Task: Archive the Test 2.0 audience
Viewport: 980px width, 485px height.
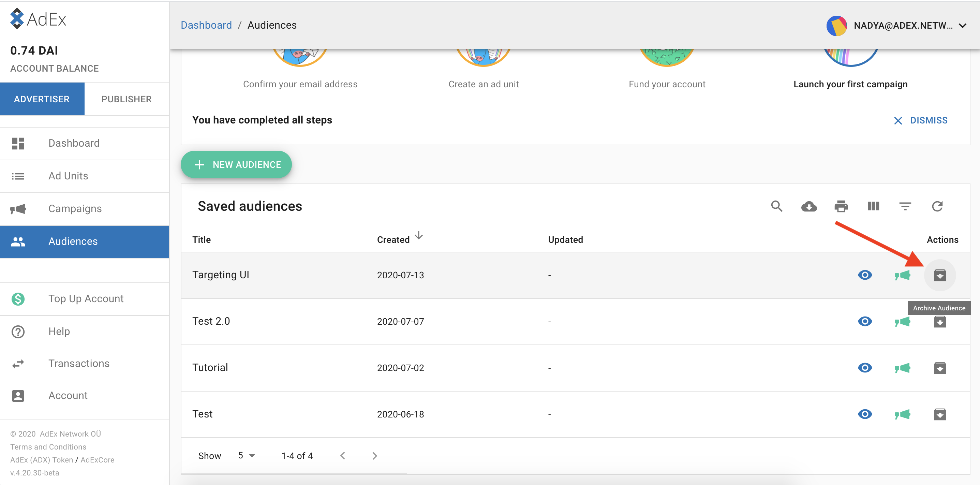Action: point(940,322)
